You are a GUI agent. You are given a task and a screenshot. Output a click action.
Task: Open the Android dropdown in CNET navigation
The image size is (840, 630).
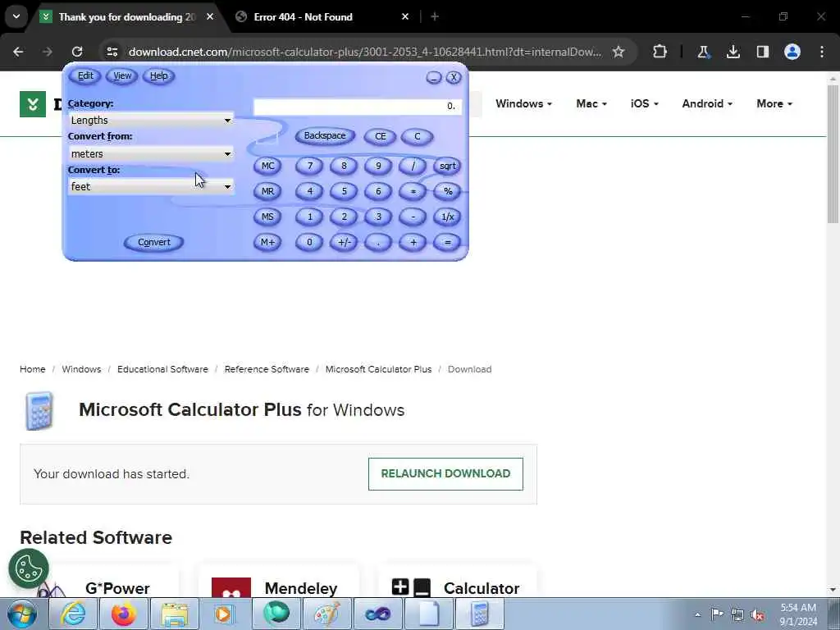point(707,103)
